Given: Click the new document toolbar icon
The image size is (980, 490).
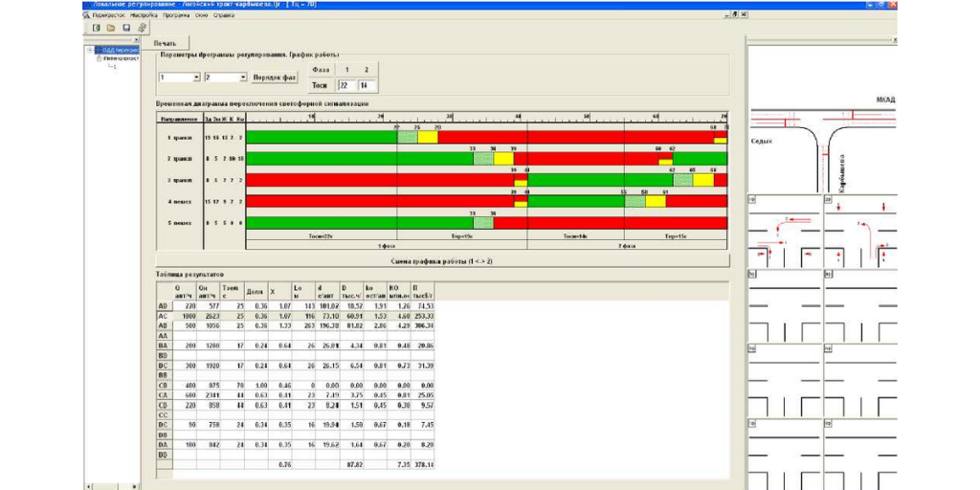Looking at the screenshot, I should point(97,28).
